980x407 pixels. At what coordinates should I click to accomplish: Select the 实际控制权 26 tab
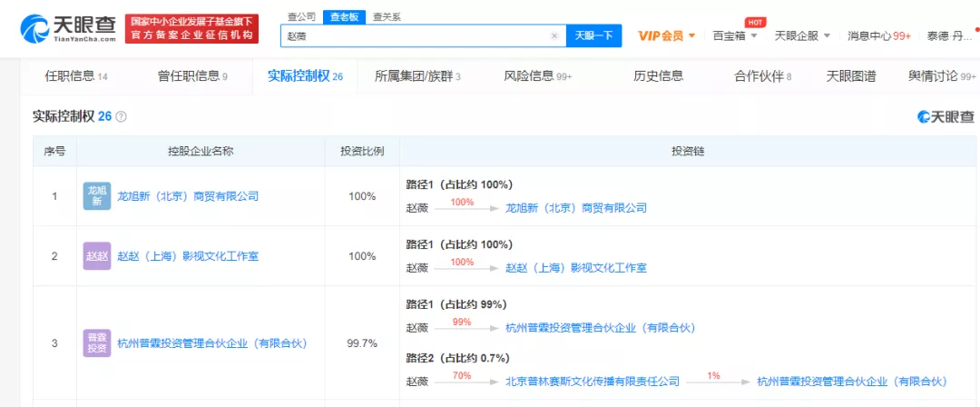[x=305, y=76]
